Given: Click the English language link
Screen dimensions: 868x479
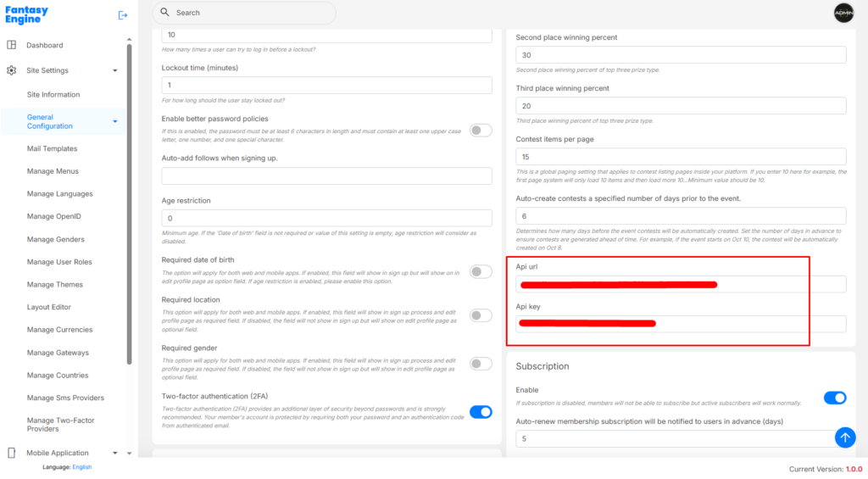Looking at the screenshot, I should point(81,467).
